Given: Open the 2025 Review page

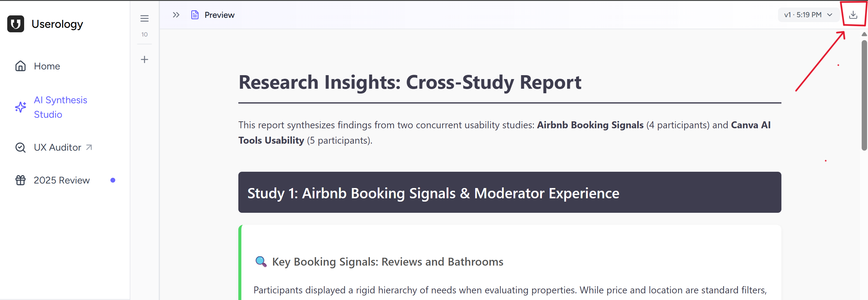Looking at the screenshot, I should click(62, 180).
